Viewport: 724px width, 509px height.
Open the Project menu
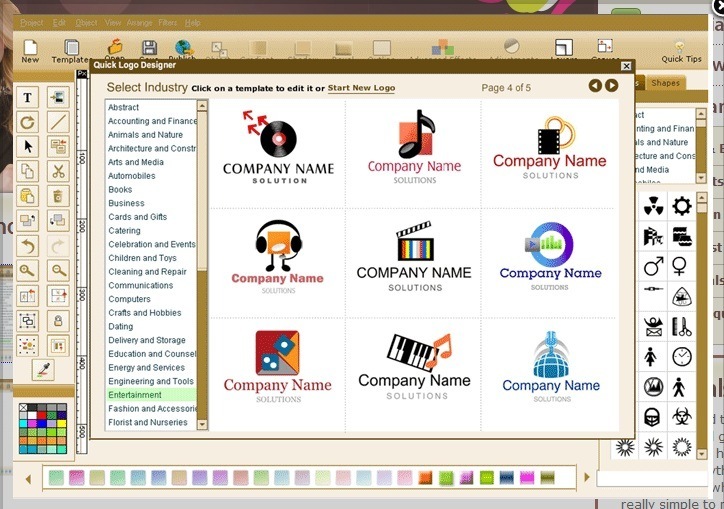point(31,23)
